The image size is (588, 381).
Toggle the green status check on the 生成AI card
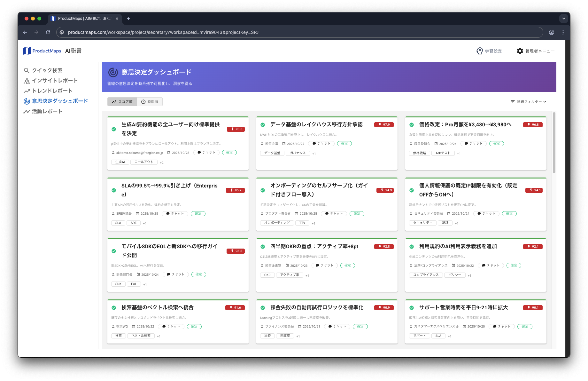pyautogui.click(x=114, y=129)
